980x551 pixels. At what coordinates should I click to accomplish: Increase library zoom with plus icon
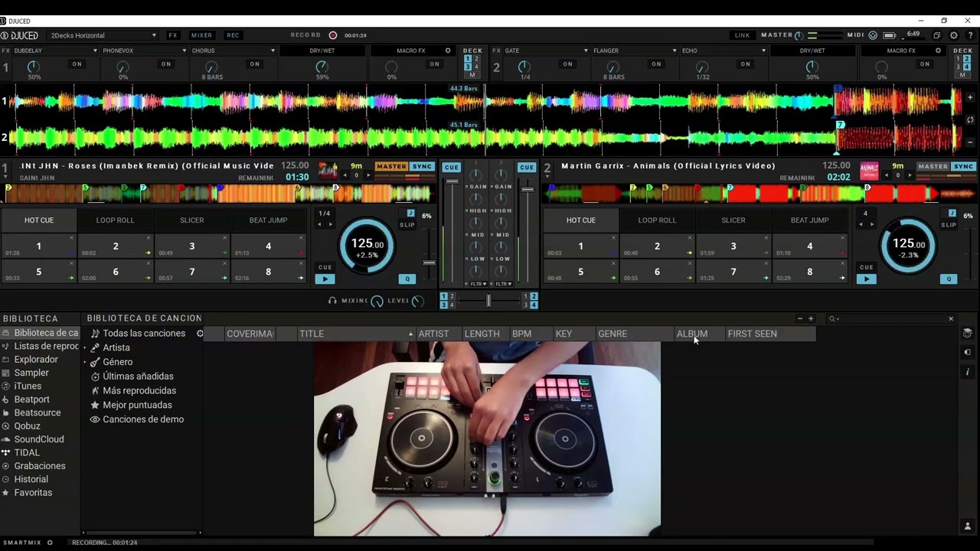[x=811, y=319]
